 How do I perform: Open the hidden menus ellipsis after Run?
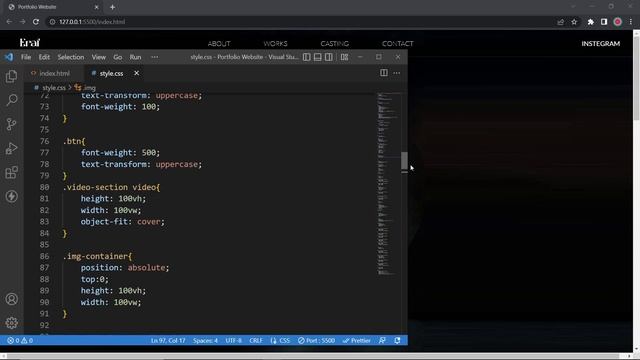click(x=155, y=57)
